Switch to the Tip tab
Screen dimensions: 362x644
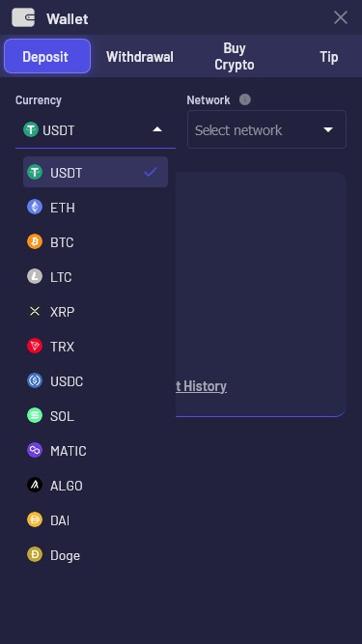click(329, 57)
